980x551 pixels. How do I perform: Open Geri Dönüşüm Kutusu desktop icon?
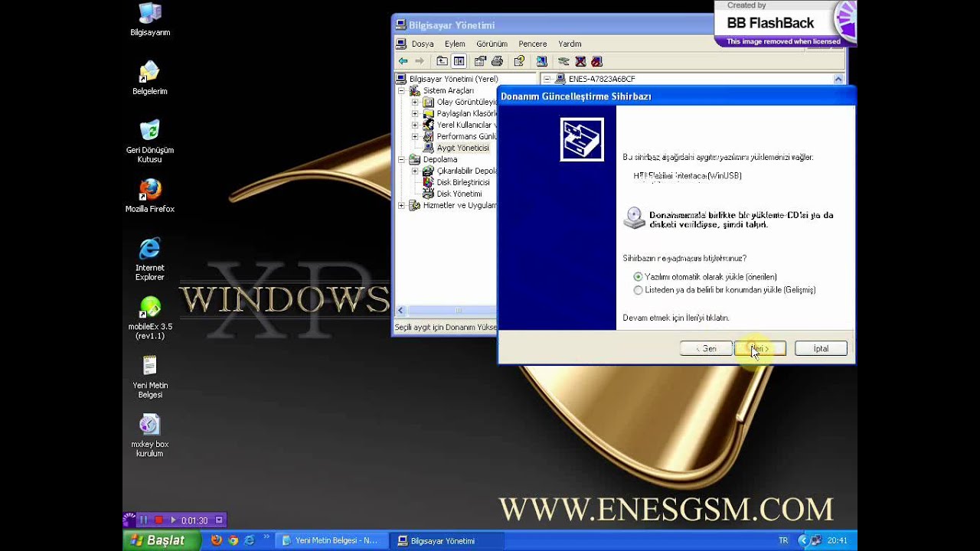(150, 142)
